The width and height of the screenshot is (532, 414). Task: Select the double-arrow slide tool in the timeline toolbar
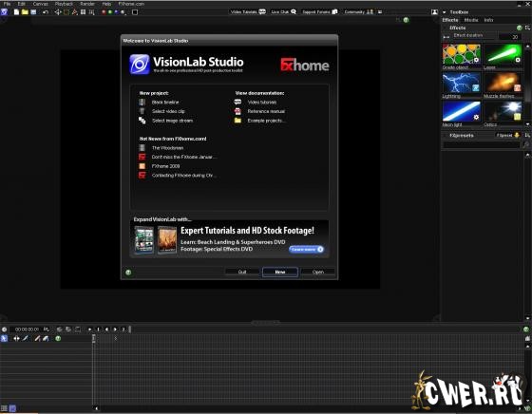[x=16, y=338]
